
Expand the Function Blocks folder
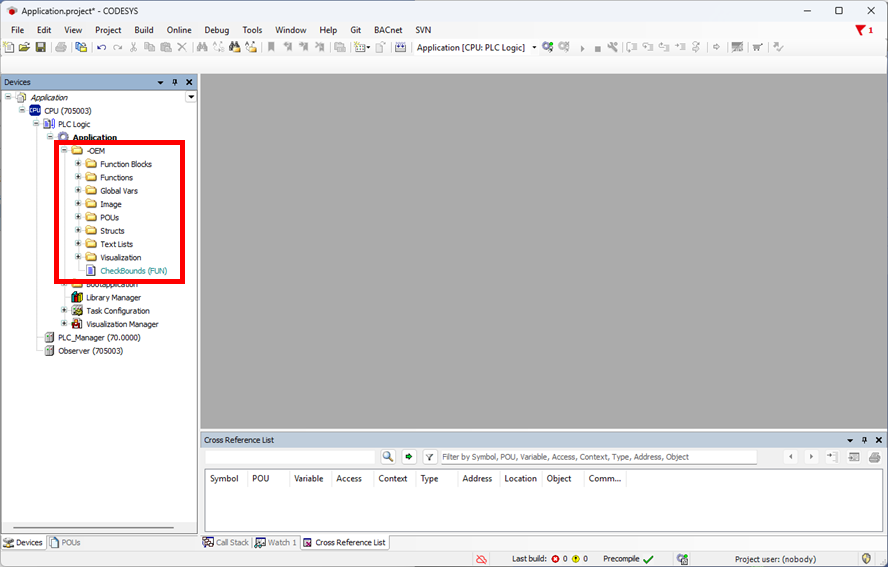pos(78,164)
